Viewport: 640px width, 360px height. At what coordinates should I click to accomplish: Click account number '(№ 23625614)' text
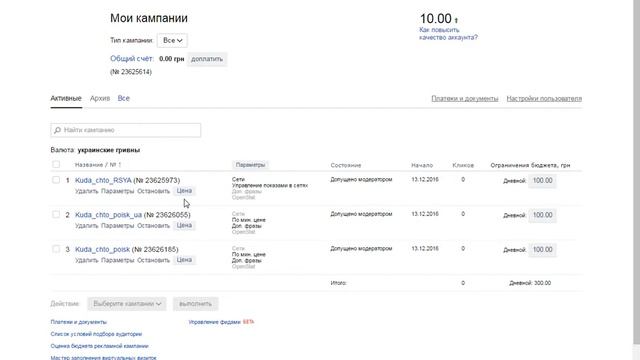(131, 72)
